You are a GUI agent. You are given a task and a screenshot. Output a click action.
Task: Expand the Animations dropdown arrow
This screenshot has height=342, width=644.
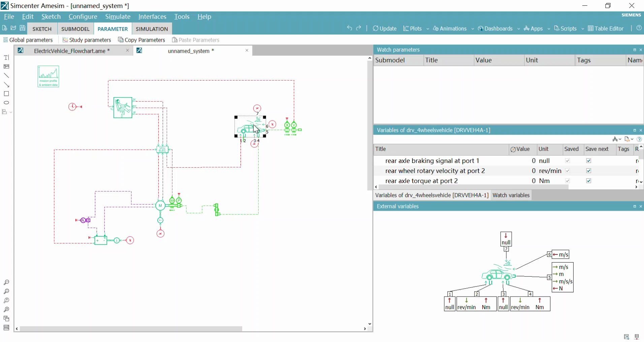(x=473, y=29)
